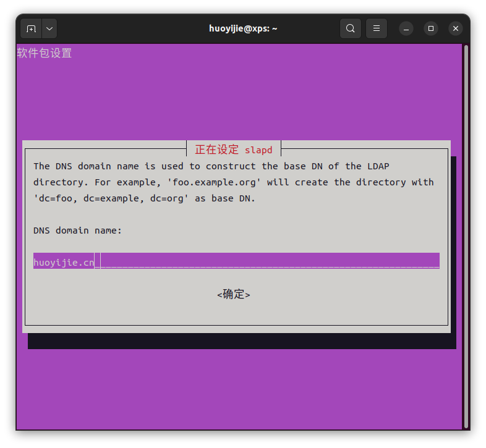Click the DNS domain name input field
Screen dimensions: 486x448
236,261
